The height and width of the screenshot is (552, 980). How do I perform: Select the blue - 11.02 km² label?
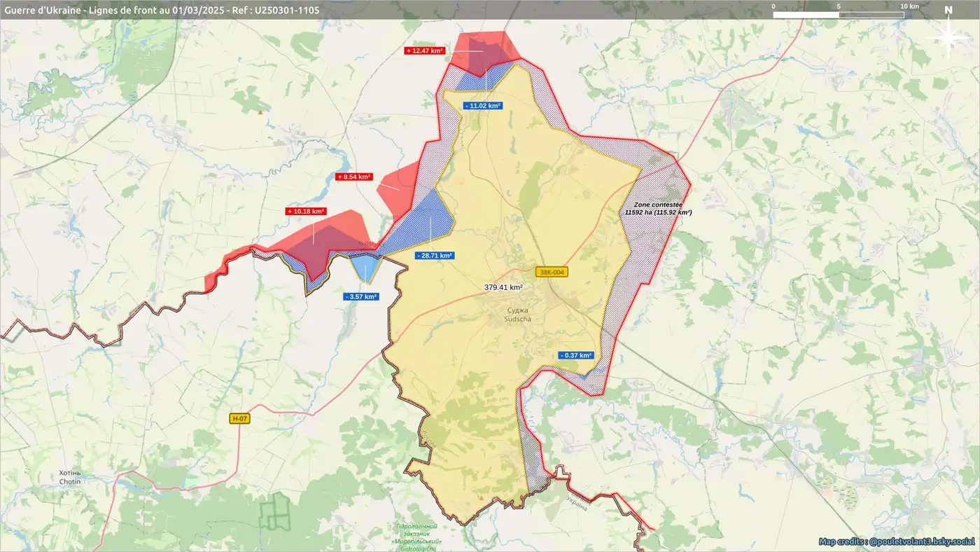[483, 106]
